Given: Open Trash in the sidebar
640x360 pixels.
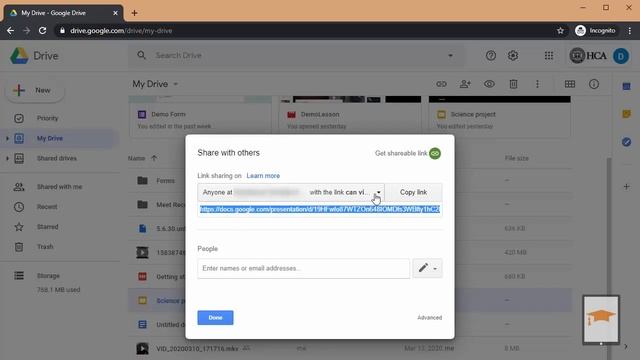Looking at the screenshot, I should 45,247.
